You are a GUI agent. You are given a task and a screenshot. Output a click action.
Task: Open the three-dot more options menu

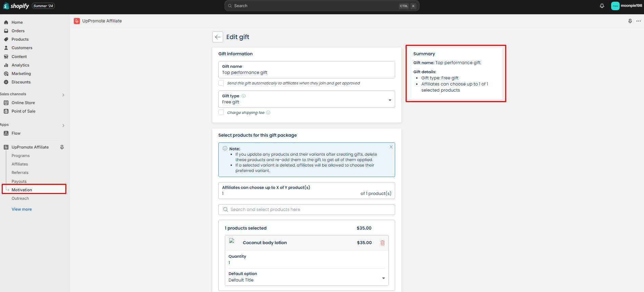click(x=639, y=21)
